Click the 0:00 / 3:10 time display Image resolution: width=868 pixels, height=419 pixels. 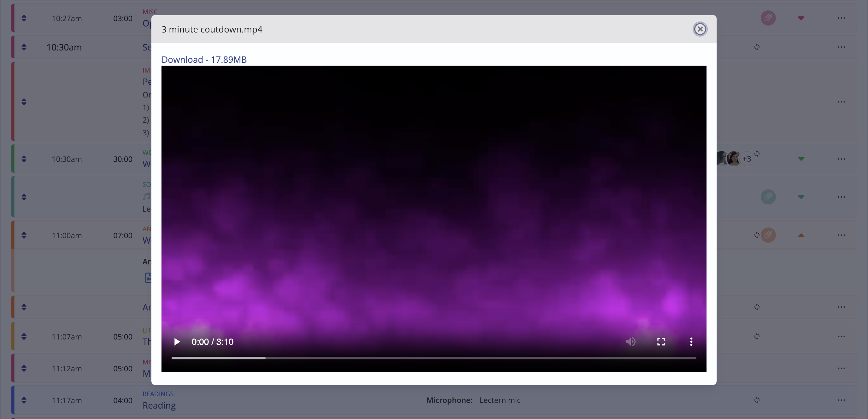tap(212, 342)
